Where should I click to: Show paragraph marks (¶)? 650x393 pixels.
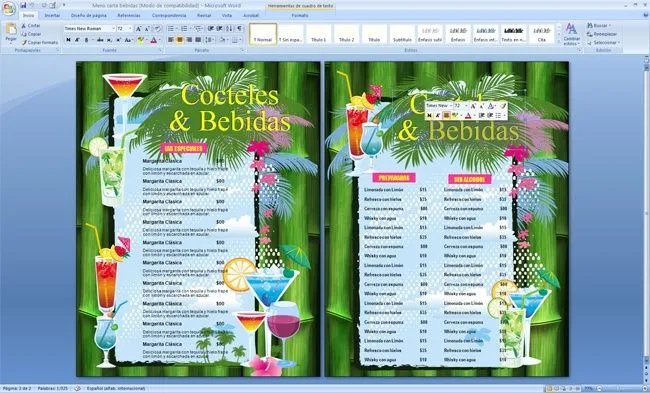coord(239,29)
